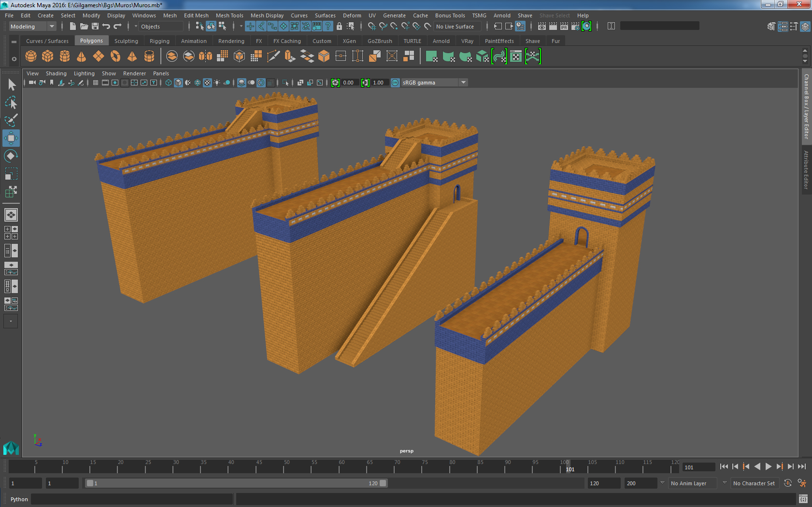Expand the sRGB gamma dropdown

[463, 83]
